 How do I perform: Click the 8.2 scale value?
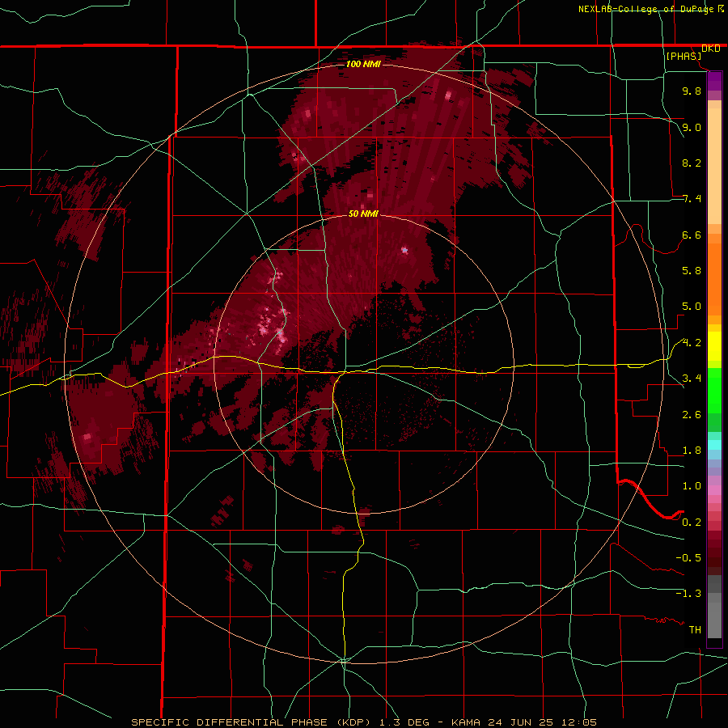point(692,163)
